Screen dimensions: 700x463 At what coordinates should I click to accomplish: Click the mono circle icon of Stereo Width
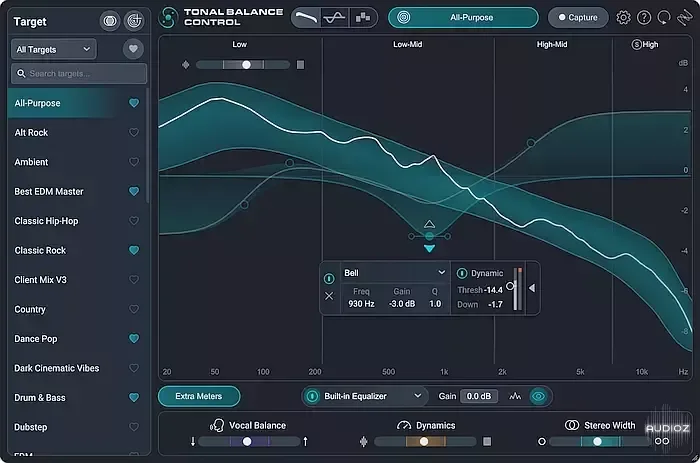542,442
